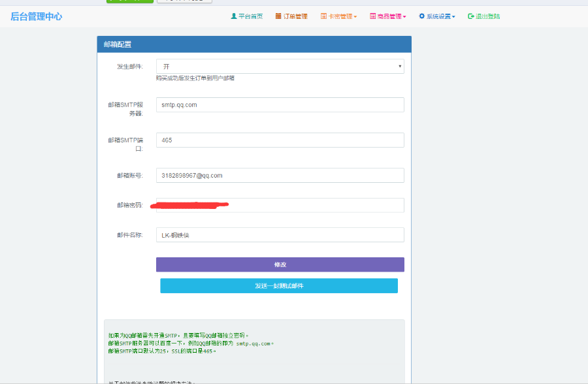Focus the 邮箱密码 password field
This screenshot has width=588, height=384.
point(280,205)
